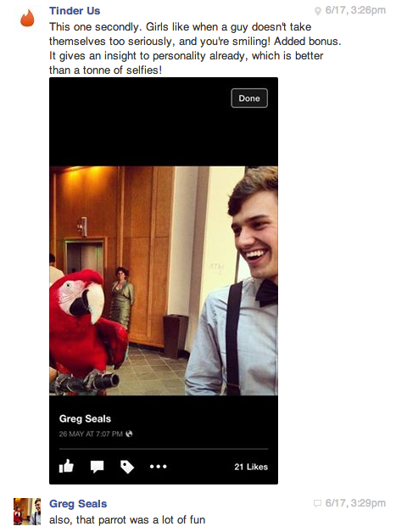The width and height of the screenshot is (396, 532).
Task: View the 21 Likes count
Action: [251, 467]
